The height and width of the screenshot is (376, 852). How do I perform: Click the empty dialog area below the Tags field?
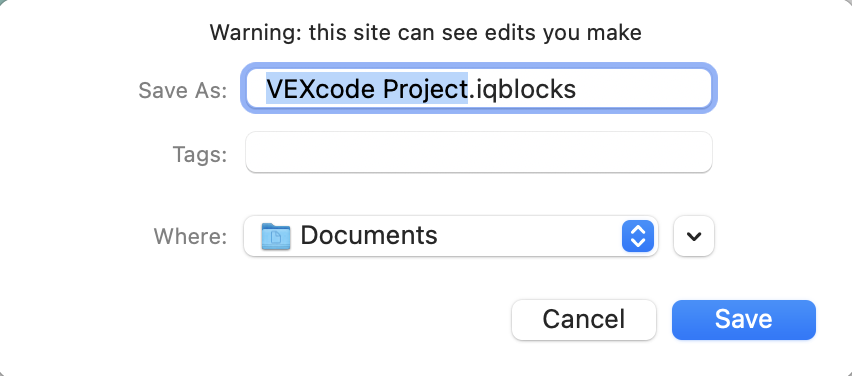tap(479, 194)
